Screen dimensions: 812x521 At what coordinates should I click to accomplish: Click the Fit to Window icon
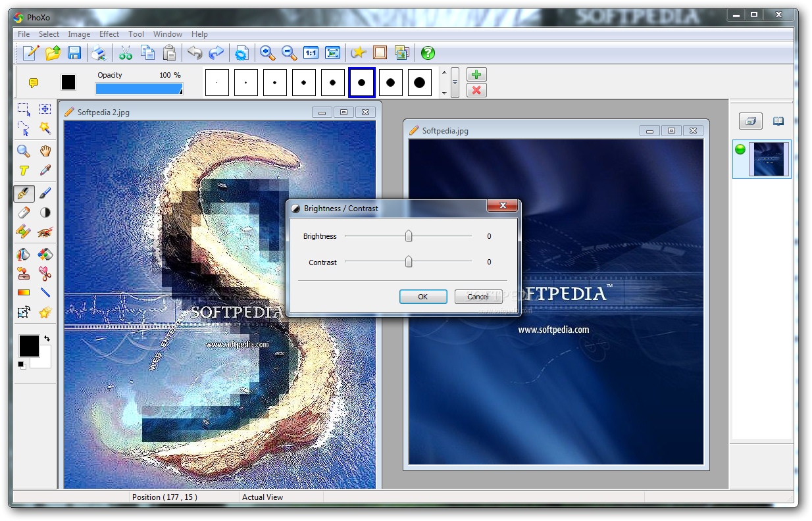point(332,53)
